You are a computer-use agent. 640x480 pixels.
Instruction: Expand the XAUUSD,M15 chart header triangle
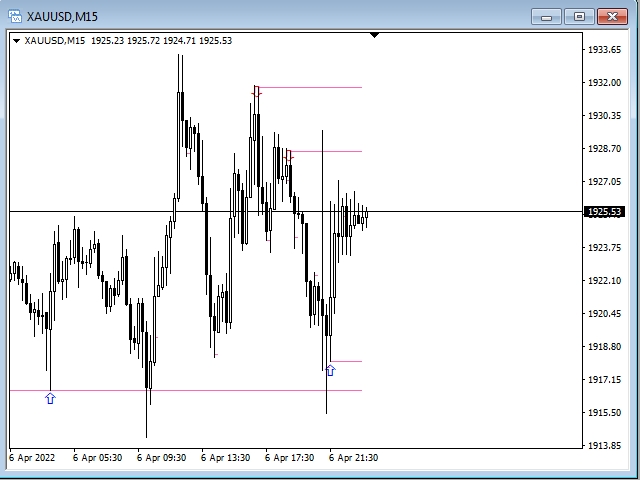click(16, 41)
